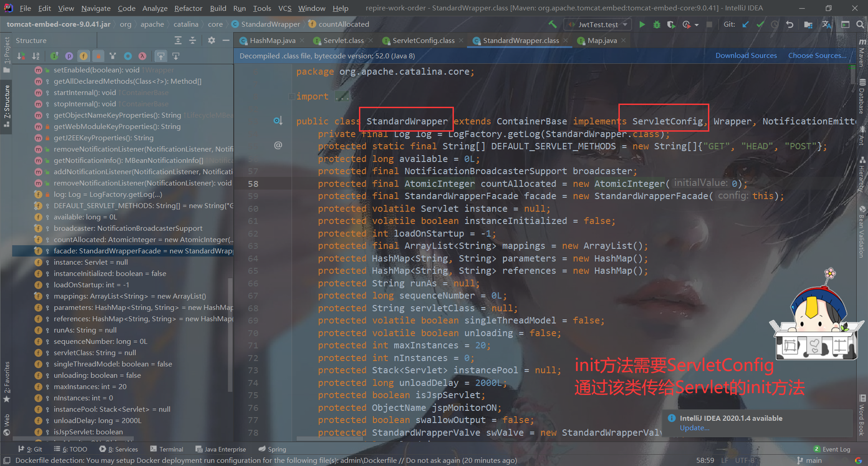
Task: Hide the Structure tool window
Action: click(x=226, y=41)
